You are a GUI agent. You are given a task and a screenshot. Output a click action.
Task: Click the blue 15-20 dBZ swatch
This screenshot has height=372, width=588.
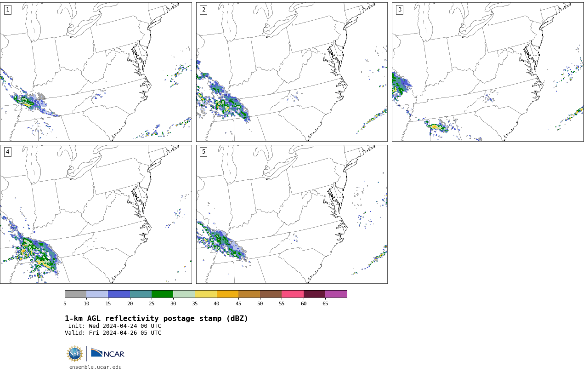pos(119,294)
